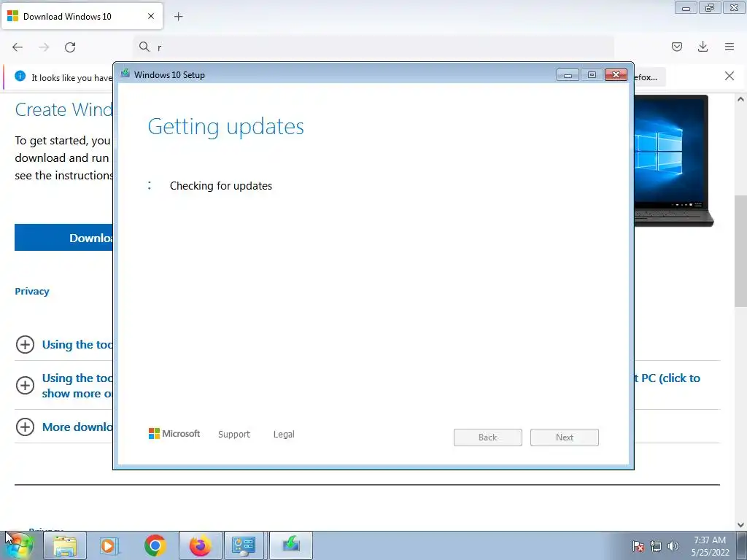Screen dimensions: 747x560
Task: Switch to Download Windows 10 tab
Action: pyautogui.click(x=82, y=16)
